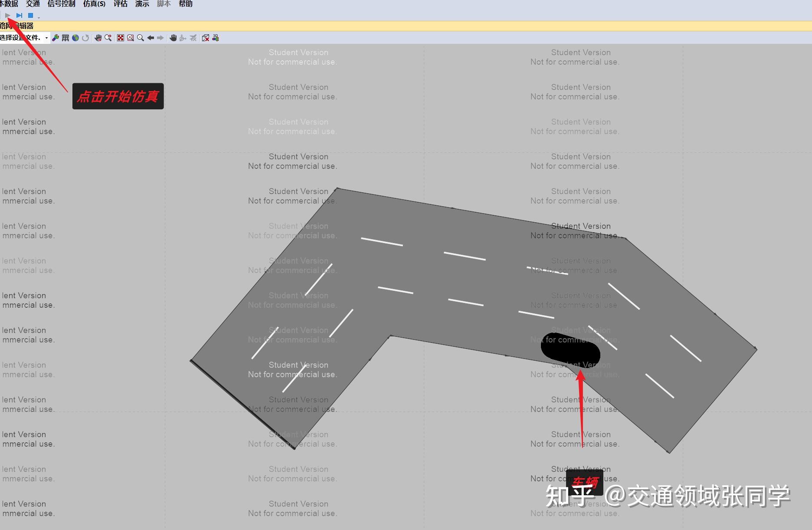Show entire network icon
The image size is (812, 530).
click(x=121, y=38)
